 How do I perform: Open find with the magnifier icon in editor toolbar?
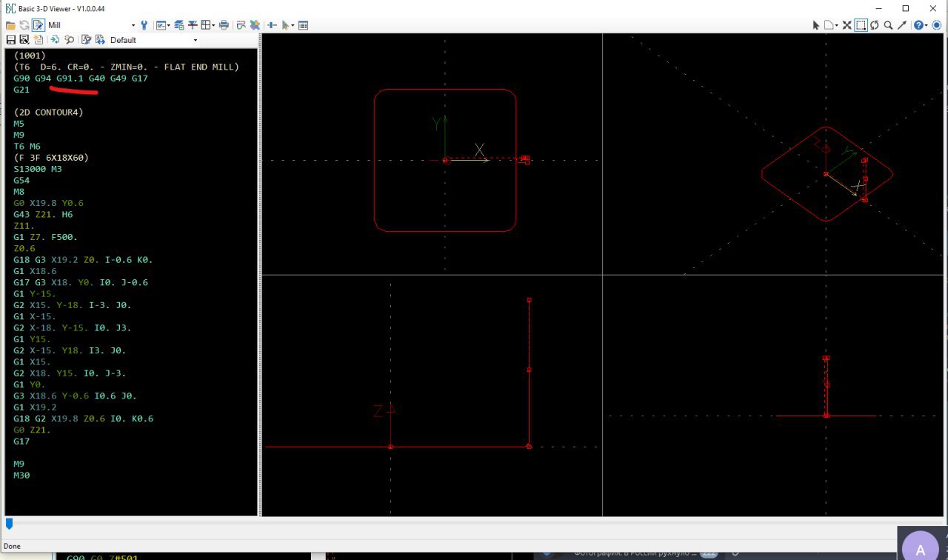[x=69, y=40]
